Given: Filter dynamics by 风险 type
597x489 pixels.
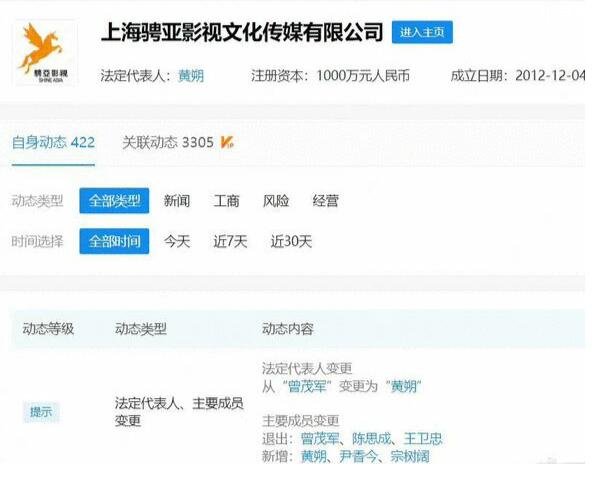Looking at the screenshot, I should point(276,201).
